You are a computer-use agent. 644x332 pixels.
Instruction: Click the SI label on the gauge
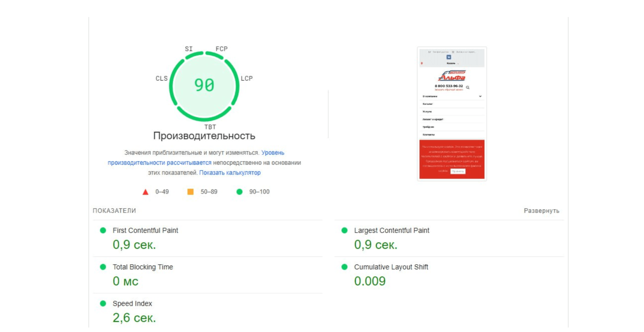tap(189, 49)
